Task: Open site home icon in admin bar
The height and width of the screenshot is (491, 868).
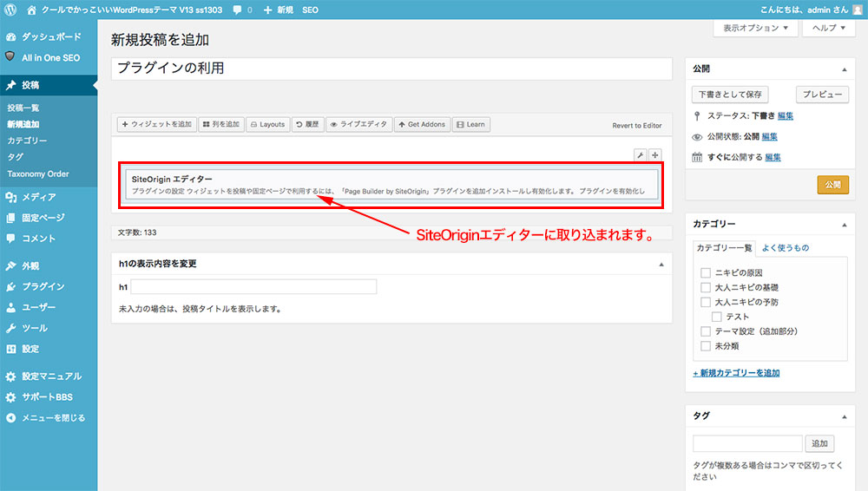Action: click(31, 10)
